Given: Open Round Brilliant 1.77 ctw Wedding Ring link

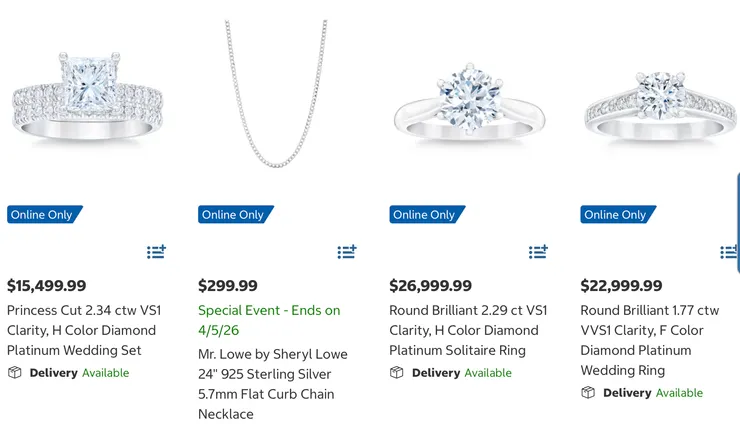Looking at the screenshot, I should (x=649, y=340).
